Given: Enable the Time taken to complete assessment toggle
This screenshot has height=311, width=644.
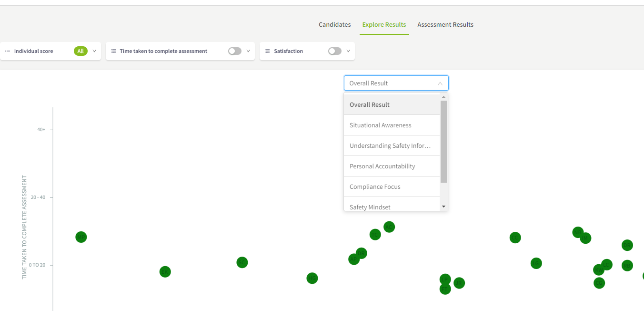Looking at the screenshot, I should [234, 51].
